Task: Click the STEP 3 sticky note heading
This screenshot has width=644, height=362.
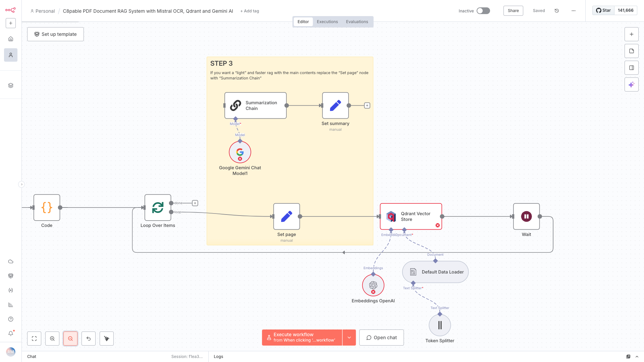Action: 221,63
